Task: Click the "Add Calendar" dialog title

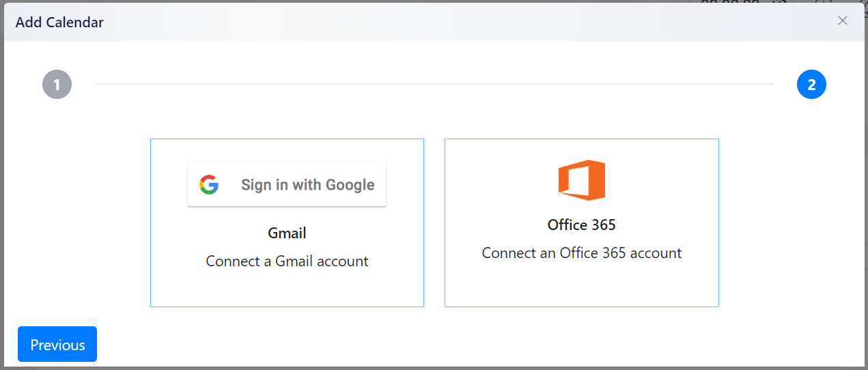Action: (59, 23)
